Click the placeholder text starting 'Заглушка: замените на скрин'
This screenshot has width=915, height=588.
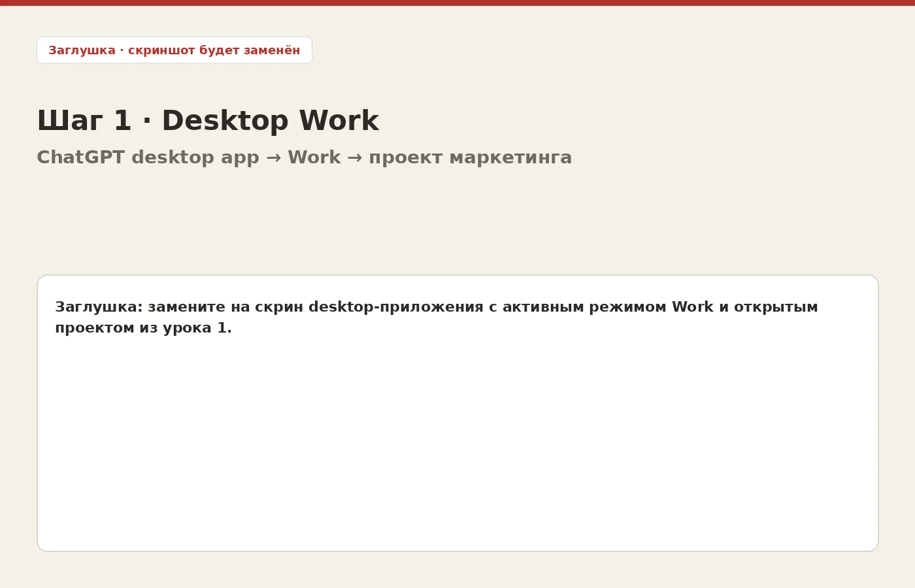click(436, 317)
